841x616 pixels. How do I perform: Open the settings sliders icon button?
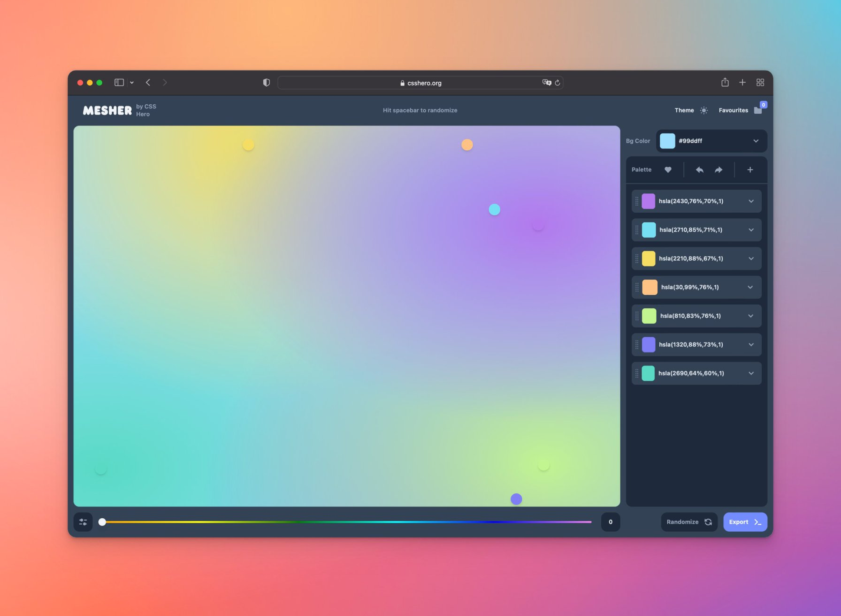[83, 522]
